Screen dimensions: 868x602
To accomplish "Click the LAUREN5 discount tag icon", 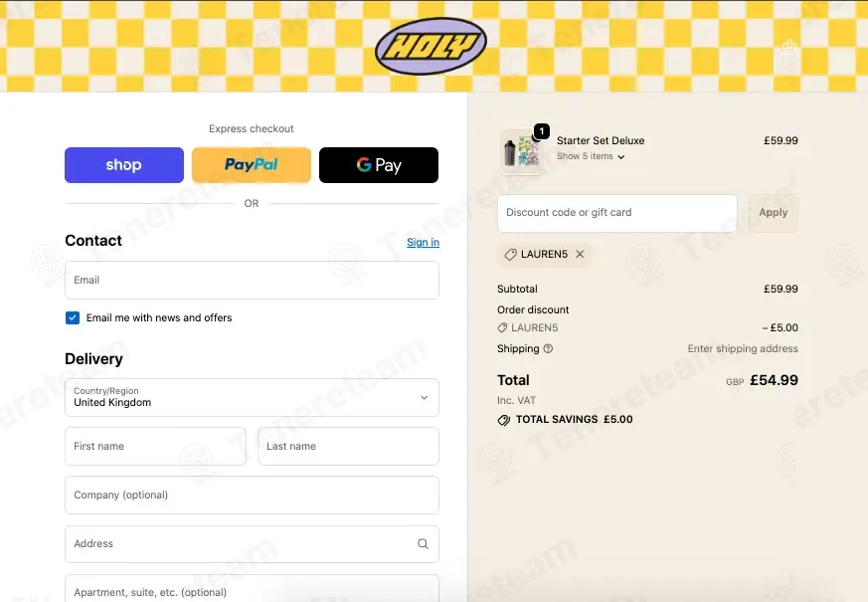I will tap(510, 254).
